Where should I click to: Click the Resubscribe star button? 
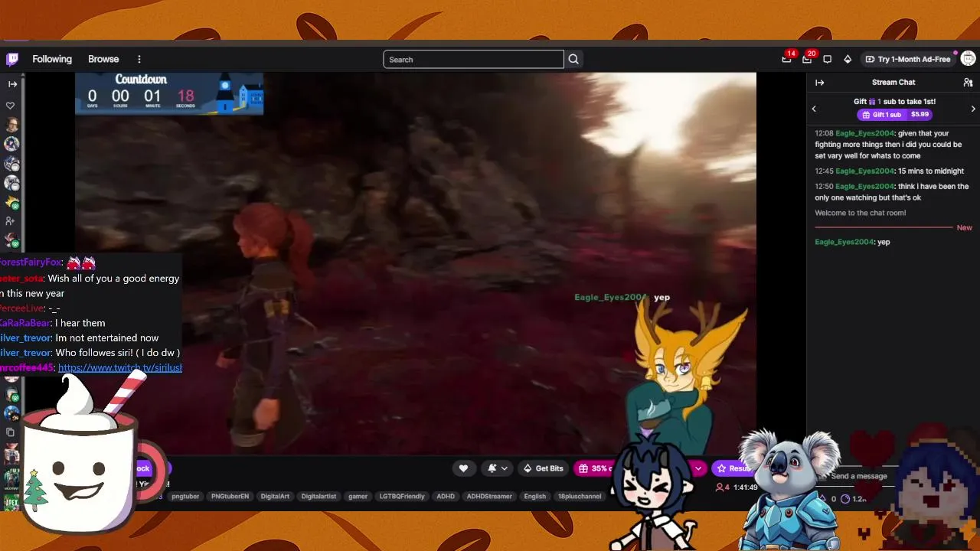coord(733,468)
